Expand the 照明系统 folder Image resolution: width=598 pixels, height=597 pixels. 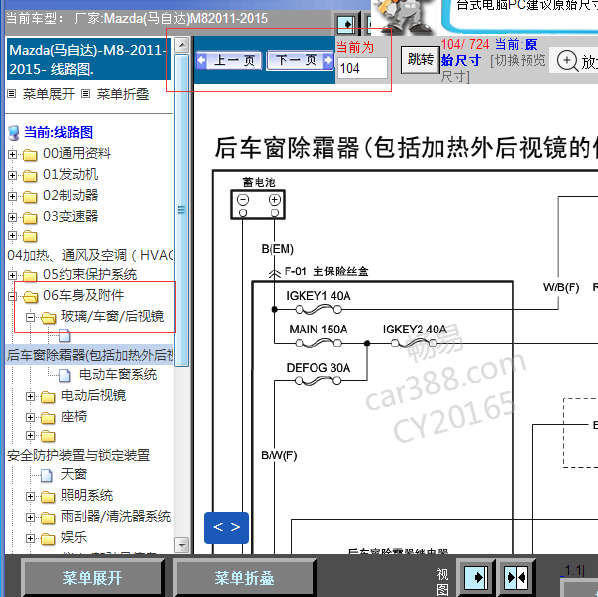click(31, 496)
